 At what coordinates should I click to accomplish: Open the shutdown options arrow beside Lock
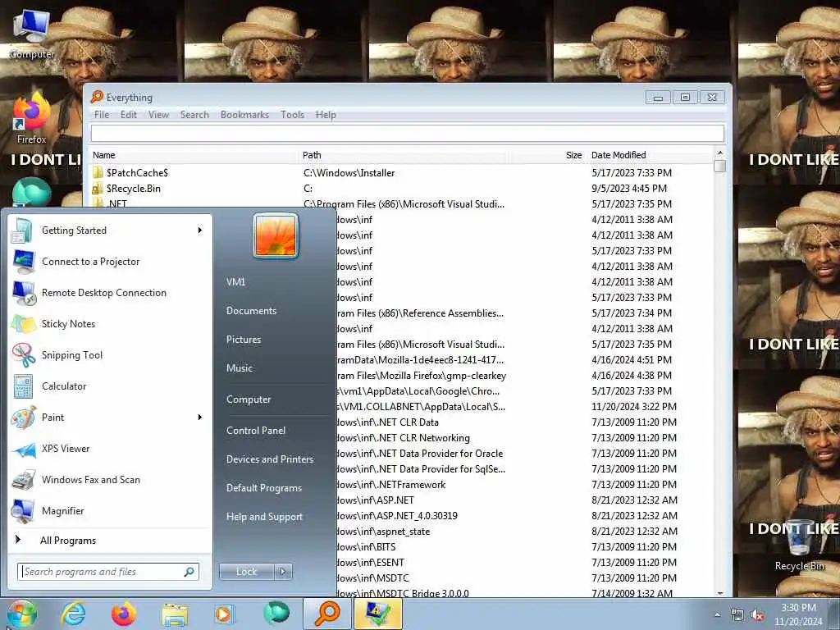pyautogui.click(x=283, y=572)
